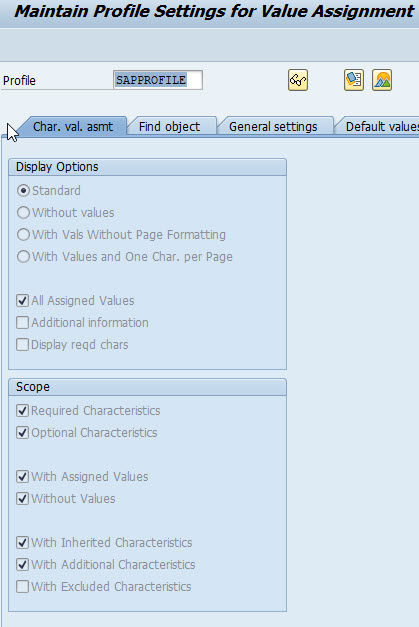Uncheck the Without Values scope checkbox

(x=22, y=498)
